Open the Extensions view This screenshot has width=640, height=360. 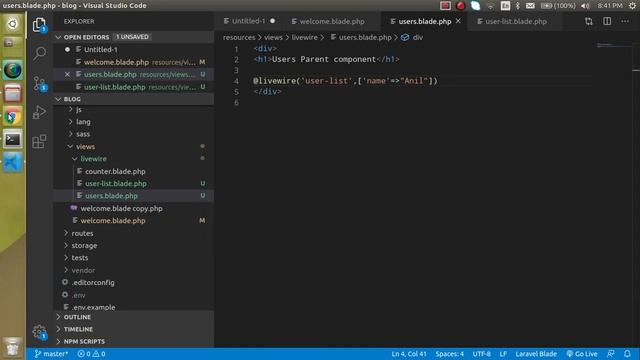click(x=40, y=142)
